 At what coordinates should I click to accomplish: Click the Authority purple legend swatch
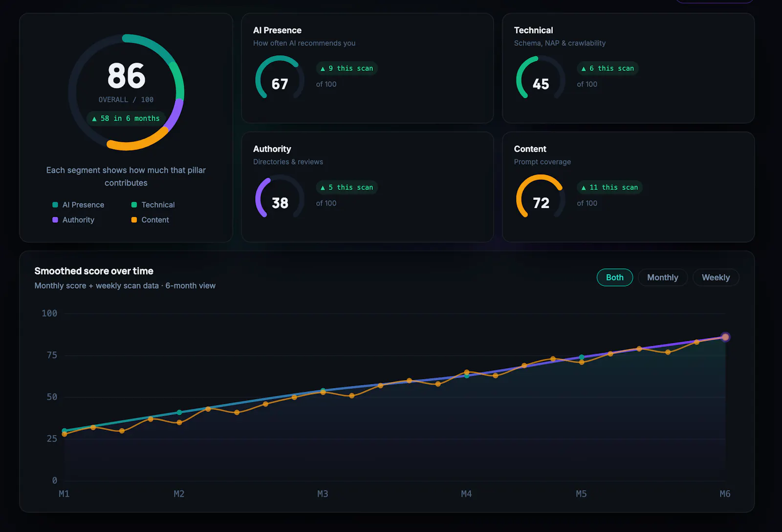(x=55, y=220)
